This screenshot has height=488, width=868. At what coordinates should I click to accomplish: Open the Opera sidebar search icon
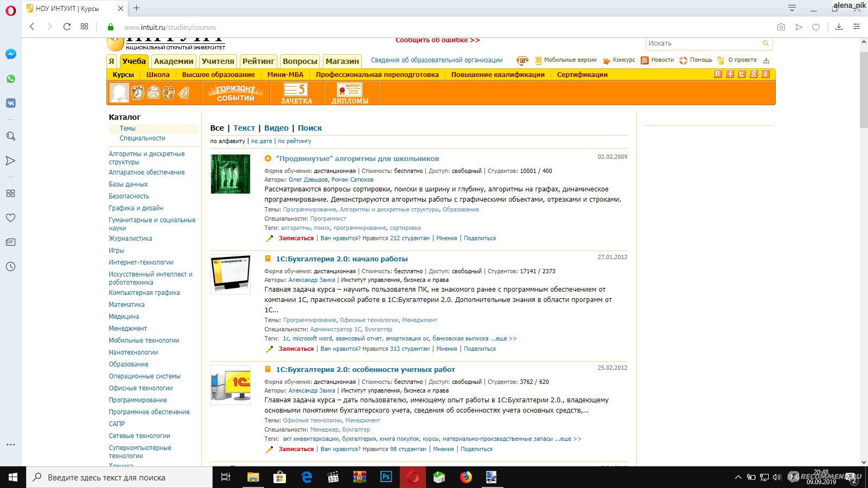(x=11, y=136)
